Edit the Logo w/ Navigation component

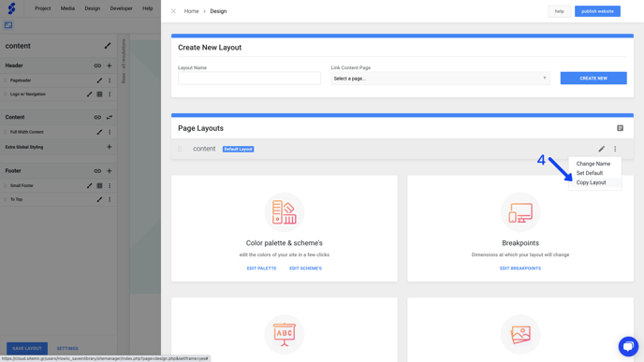point(90,94)
